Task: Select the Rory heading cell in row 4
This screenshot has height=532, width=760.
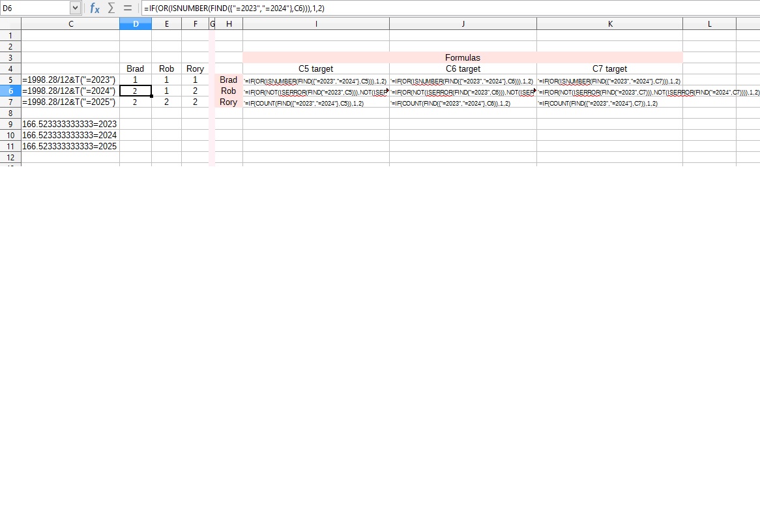Action: click(x=195, y=68)
